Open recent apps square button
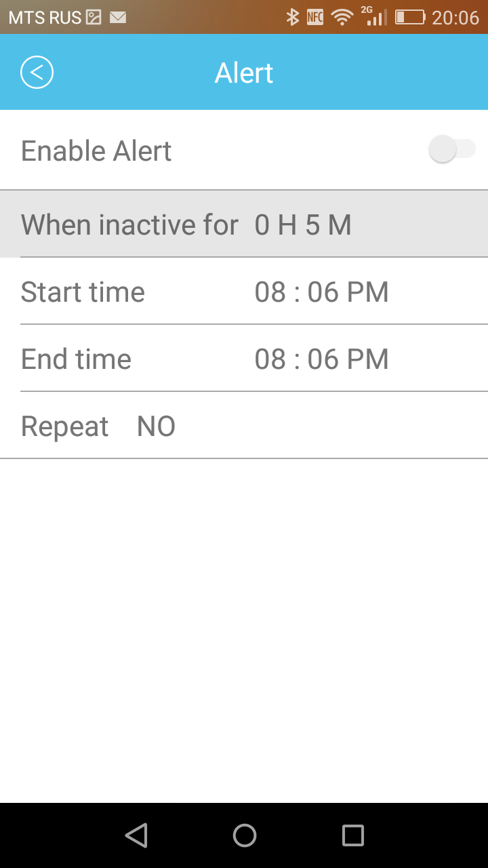This screenshot has width=488, height=868. click(x=352, y=835)
